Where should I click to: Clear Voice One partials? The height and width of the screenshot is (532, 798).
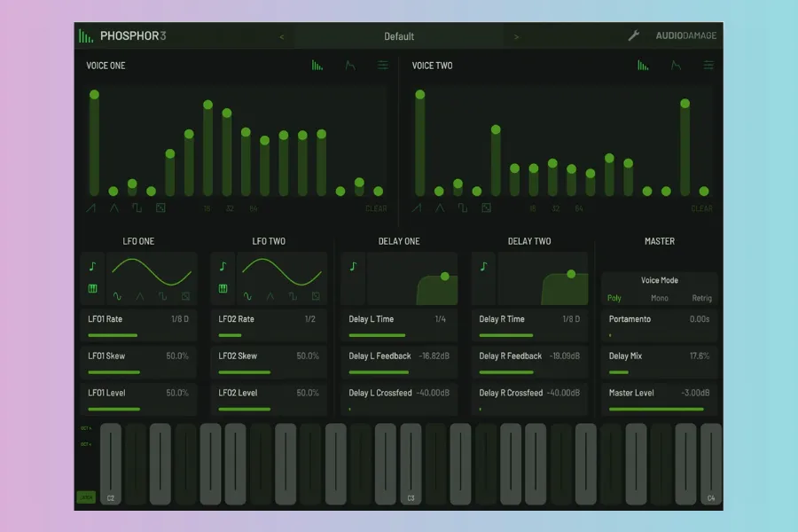coord(376,209)
